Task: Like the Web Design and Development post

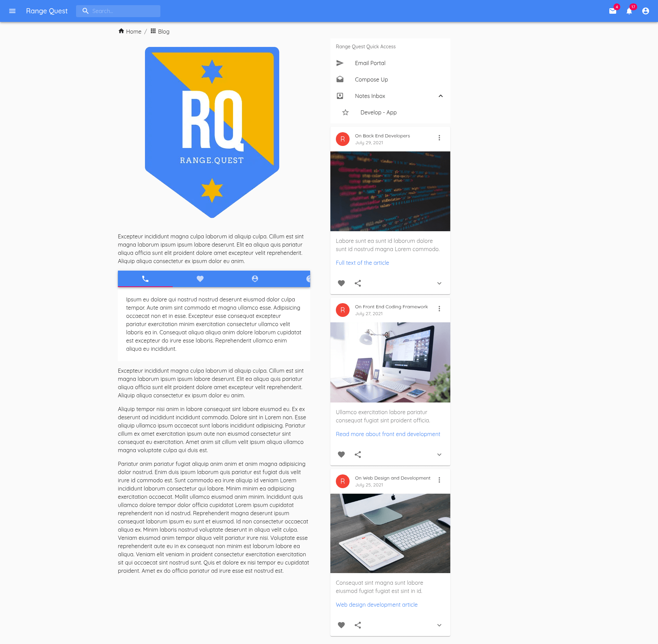Action: [341, 625]
